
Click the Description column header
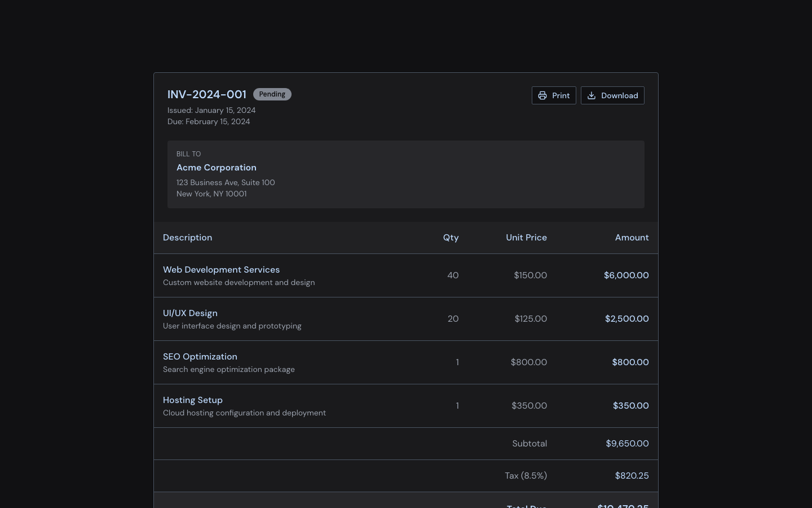click(x=187, y=238)
